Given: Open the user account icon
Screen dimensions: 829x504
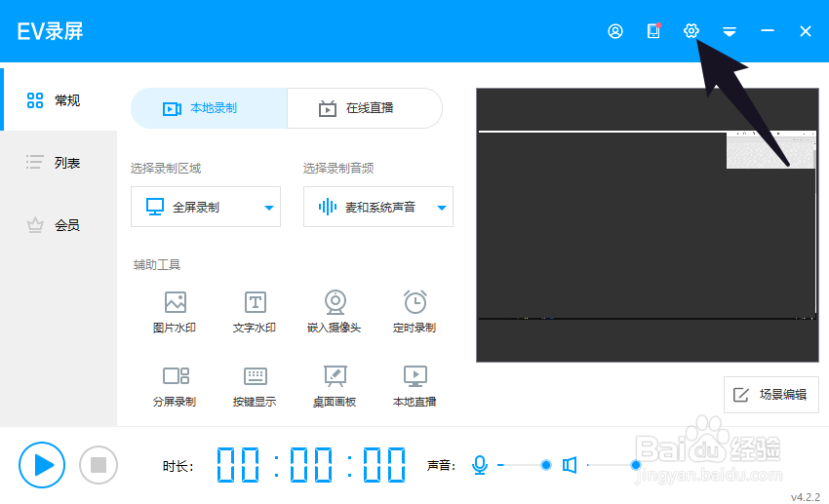Looking at the screenshot, I should tap(614, 32).
